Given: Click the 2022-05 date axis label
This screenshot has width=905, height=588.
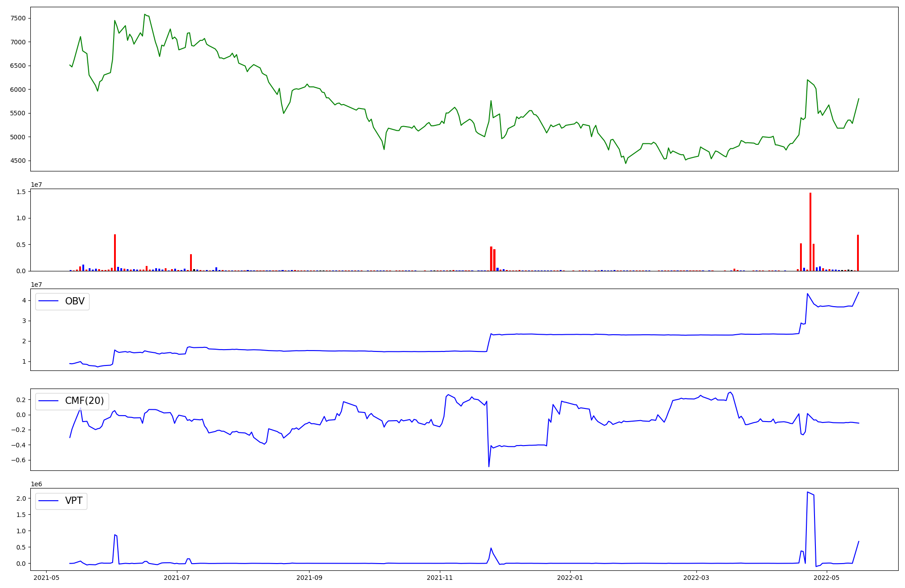Looking at the screenshot, I should coord(827,578).
